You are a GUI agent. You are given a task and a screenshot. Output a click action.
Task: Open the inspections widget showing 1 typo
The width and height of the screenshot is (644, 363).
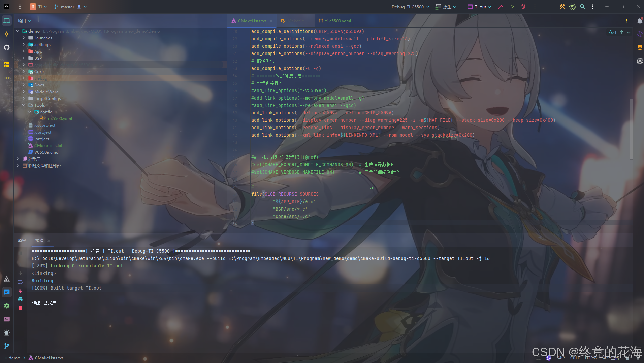point(613,32)
